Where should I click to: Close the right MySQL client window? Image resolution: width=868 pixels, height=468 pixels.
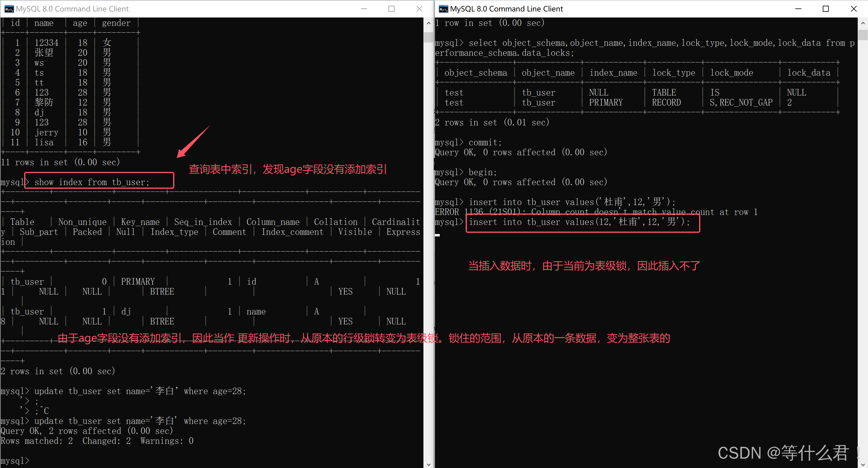(x=854, y=9)
